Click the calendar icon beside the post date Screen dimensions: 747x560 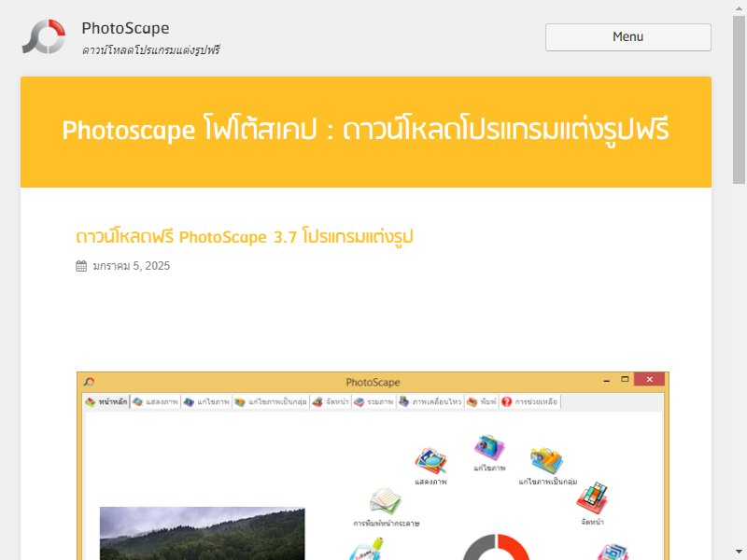point(81,266)
